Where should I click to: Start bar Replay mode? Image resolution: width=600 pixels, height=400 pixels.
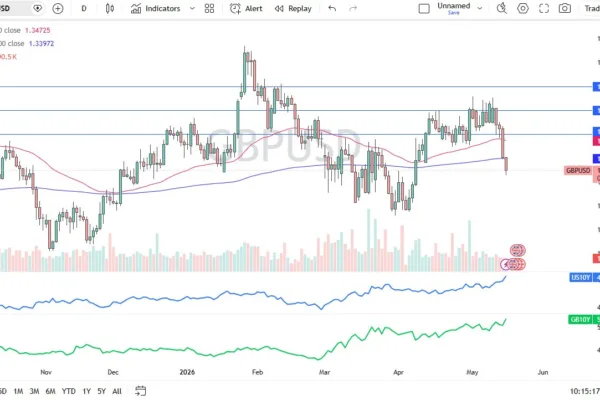point(293,8)
